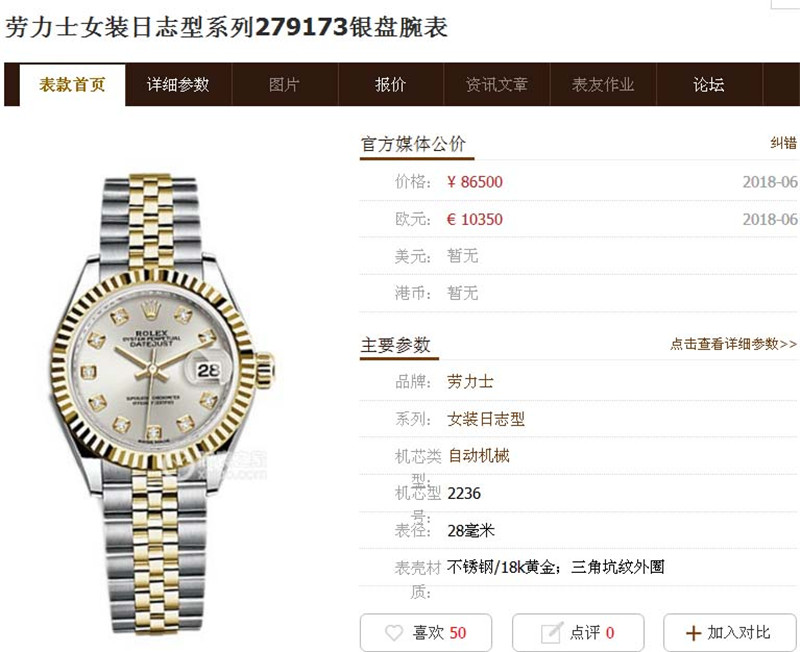Click the pencil review icon beside 点评
The image size is (800, 652).
point(552,633)
